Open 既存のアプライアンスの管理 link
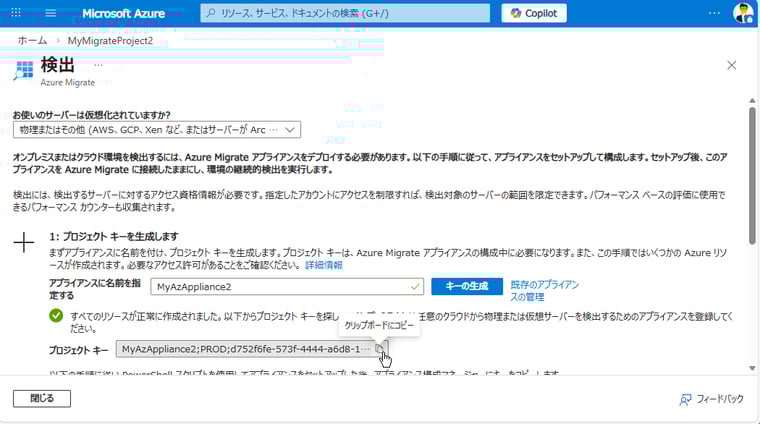This screenshot has height=424, width=760. pos(544,291)
